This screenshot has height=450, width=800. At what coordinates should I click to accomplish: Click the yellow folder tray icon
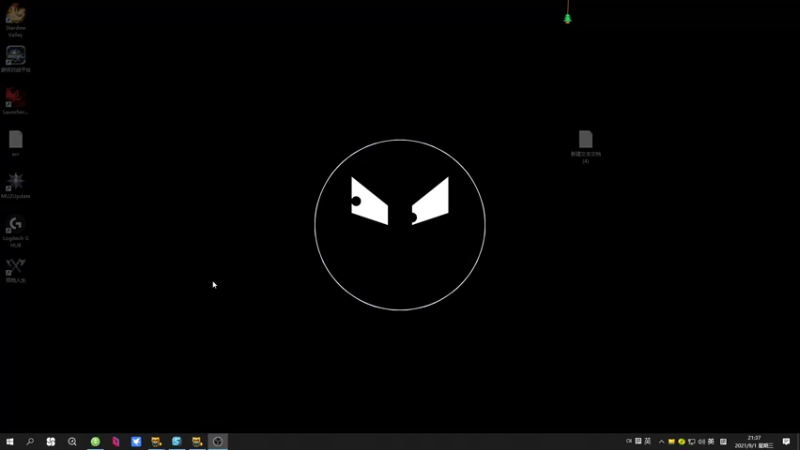671,442
